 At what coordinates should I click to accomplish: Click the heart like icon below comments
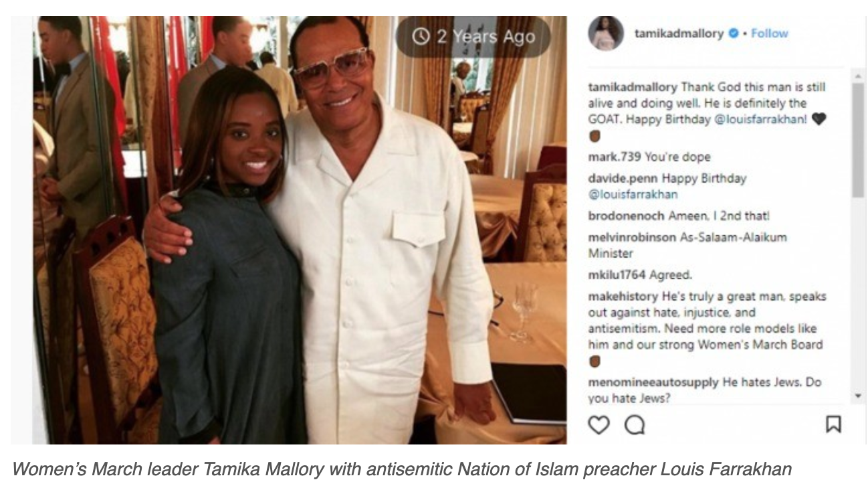coord(599,425)
